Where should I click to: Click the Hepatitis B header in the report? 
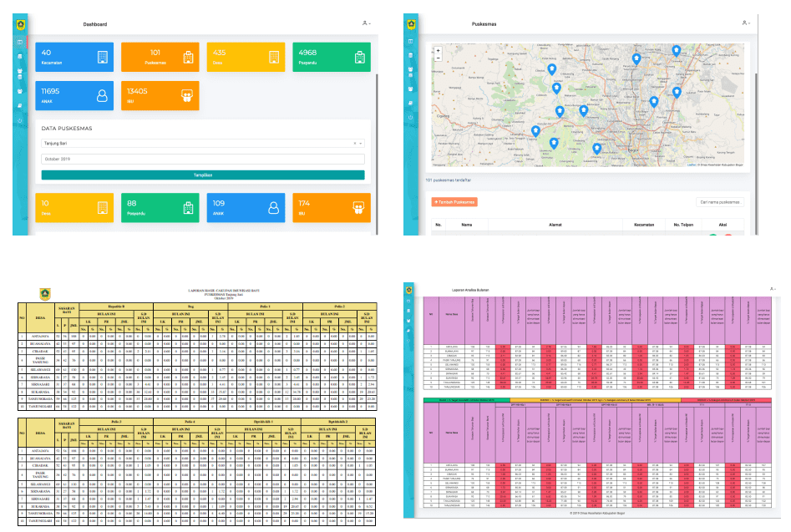[x=116, y=307]
